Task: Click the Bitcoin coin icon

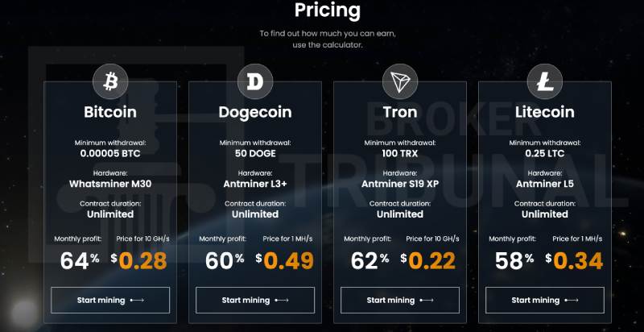Action: coord(110,81)
